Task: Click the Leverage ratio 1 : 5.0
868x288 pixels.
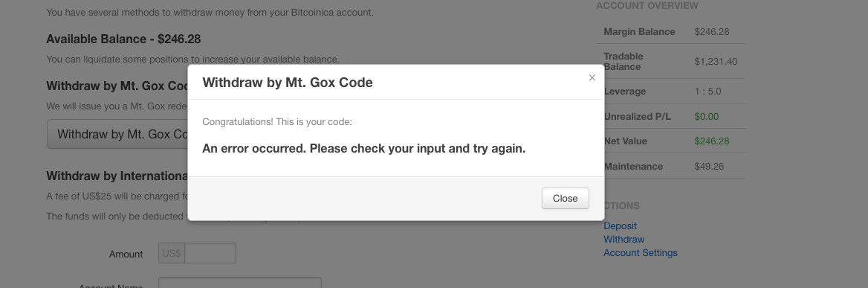Action: pyautogui.click(x=707, y=92)
